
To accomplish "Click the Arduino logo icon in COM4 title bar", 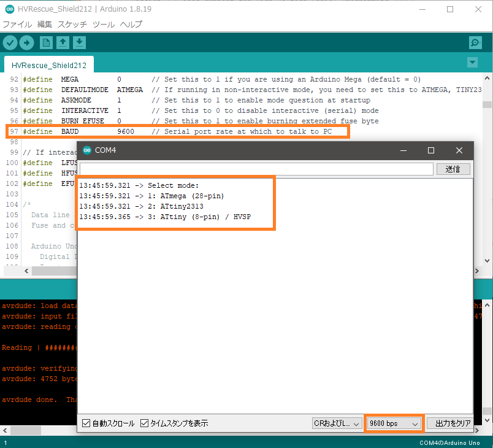I will 87,150.
